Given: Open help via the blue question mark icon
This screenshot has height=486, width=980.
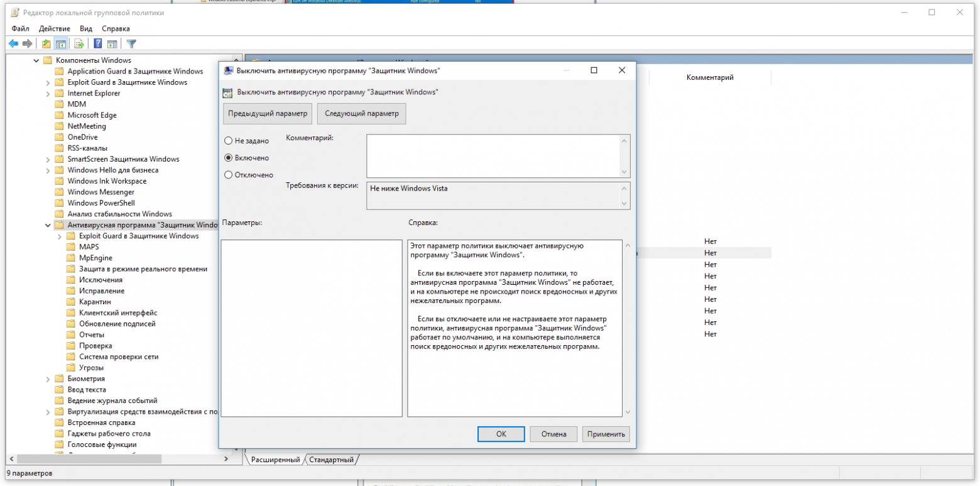Looking at the screenshot, I should [x=98, y=43].
